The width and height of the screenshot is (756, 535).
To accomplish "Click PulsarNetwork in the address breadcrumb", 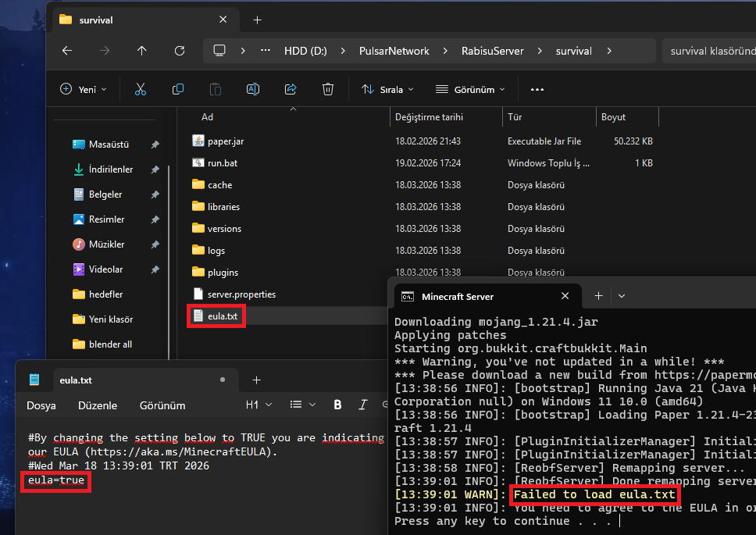I will (x=395, y=51).
